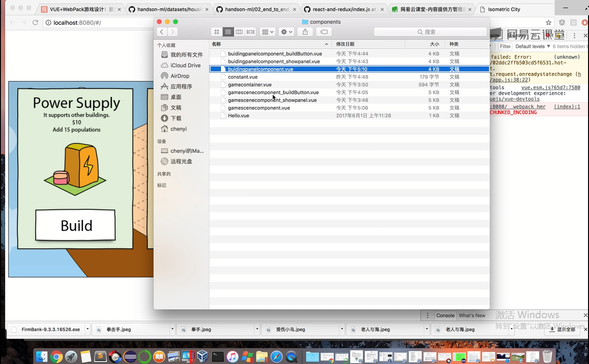Open the Default levels dropdown in DevTools
This screenshot has height=364, width=589.
click(533, 46)
